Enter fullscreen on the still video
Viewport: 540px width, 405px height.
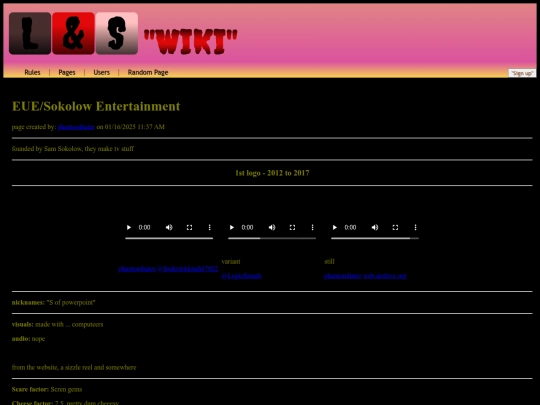pyautogui.click(x=395, y=227)
